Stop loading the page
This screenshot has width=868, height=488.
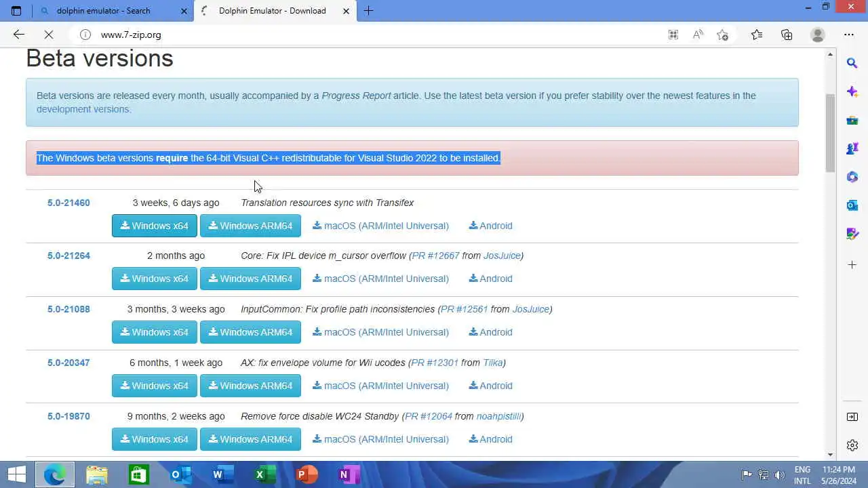pyautogui.click(x=49, y=35)
